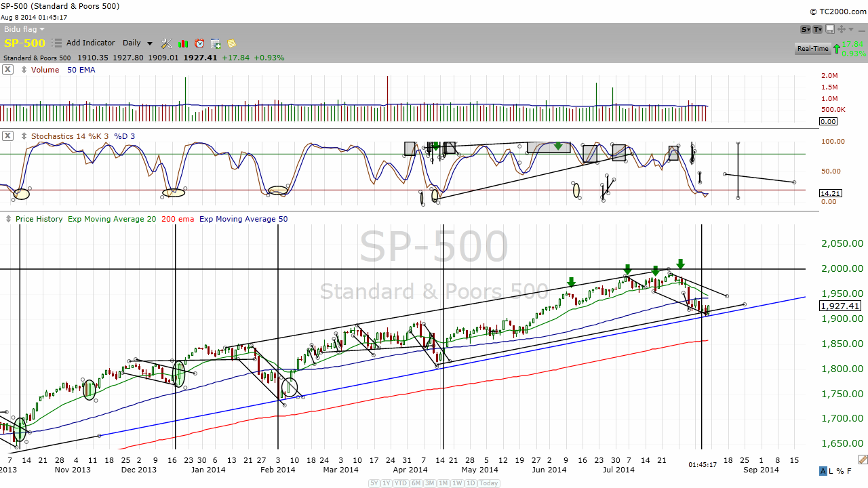The width and height of the screenshot is (868, 488).
Task: Click the Exp Moving Average 50 label
Action: tap(243, 219)
